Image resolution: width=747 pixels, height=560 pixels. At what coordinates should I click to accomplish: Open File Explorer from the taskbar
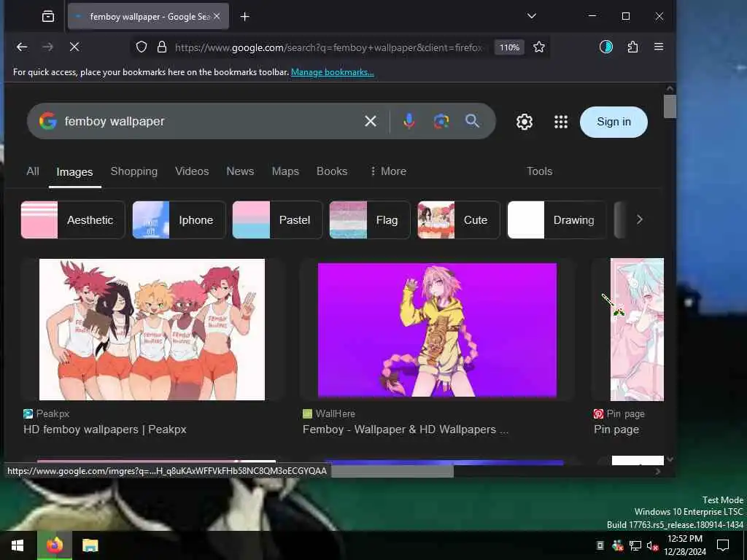[90, 545]
